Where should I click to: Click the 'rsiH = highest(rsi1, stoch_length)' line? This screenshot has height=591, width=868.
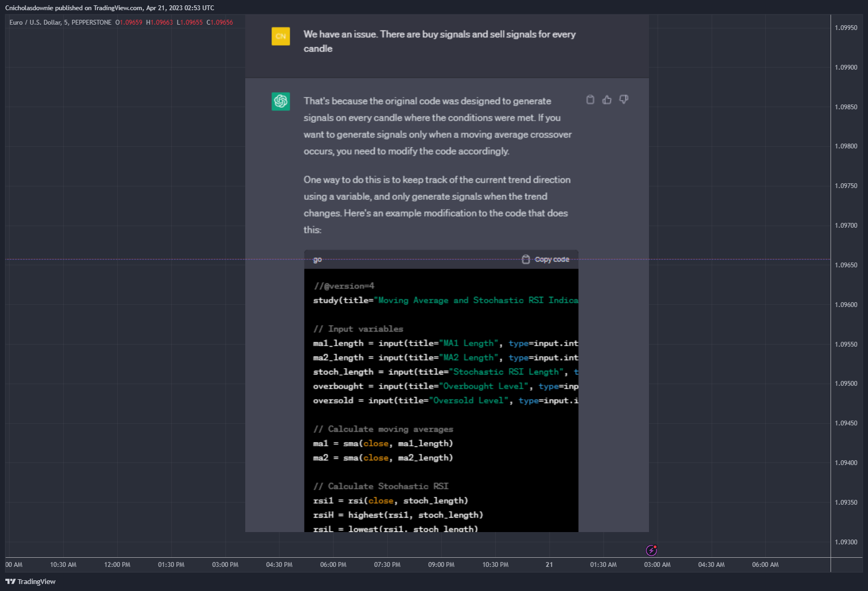coord(398,515)
